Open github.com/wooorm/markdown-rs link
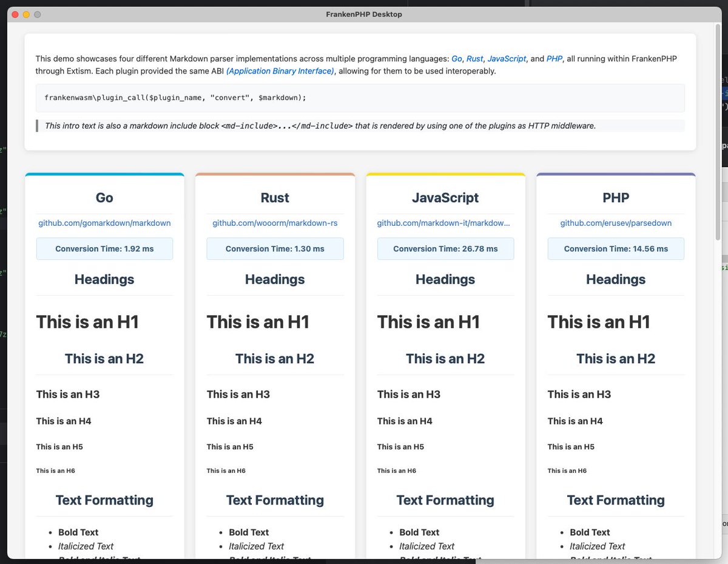This screenshot has width=728, height=564. coord(275,223)
